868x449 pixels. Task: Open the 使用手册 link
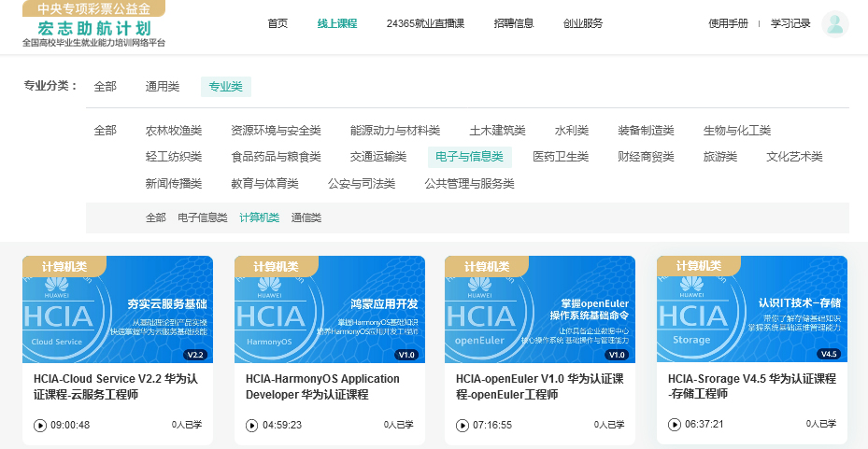point(728,24)
